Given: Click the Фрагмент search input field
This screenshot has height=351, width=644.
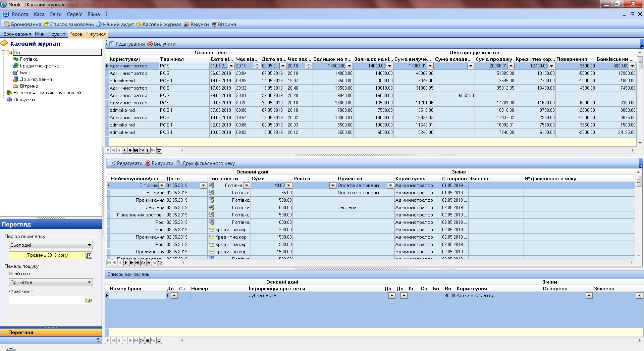Looking at the screenshot, I should [x=47, y=300].
